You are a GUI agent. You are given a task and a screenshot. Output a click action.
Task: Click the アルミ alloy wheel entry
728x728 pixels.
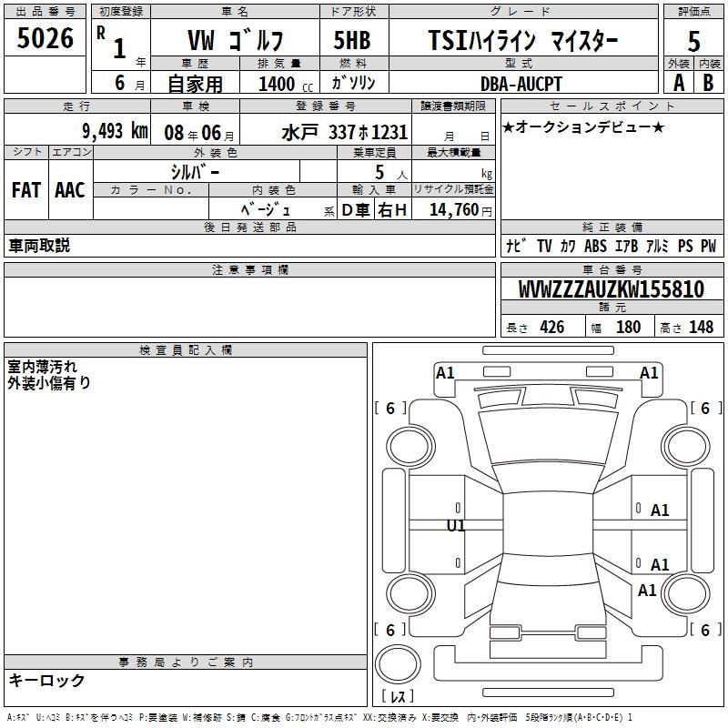coord(657,246)
